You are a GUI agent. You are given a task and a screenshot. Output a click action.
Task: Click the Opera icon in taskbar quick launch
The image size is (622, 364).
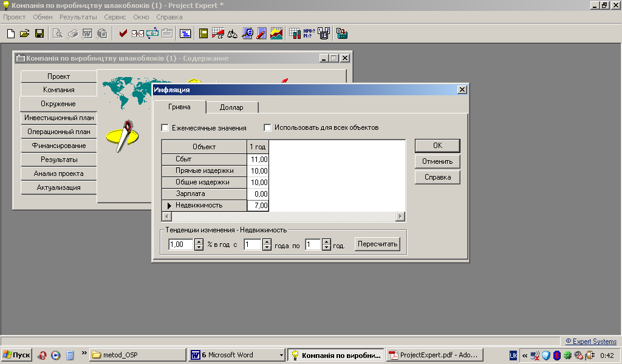pyautogui.click(x=42, y=356)
